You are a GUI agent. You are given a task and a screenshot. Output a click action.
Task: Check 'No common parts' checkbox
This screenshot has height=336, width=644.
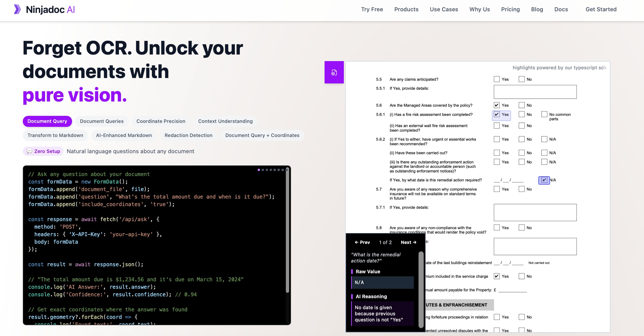(x=544, y=114)
